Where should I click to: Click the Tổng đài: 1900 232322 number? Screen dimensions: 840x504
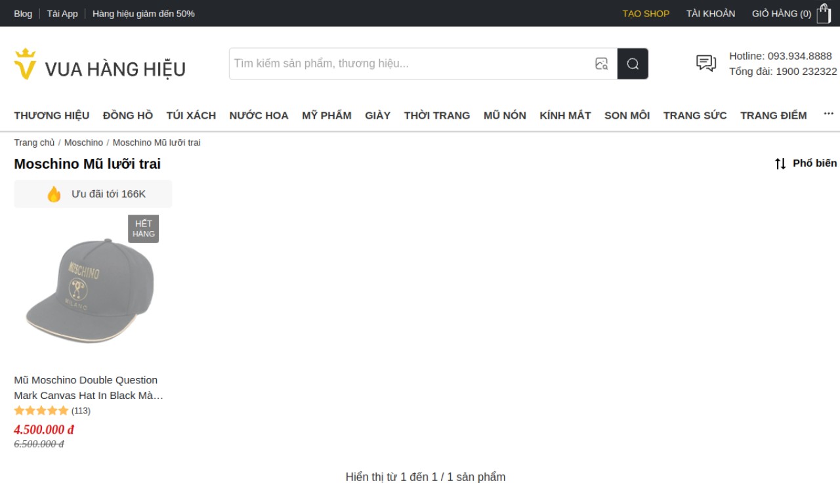[783, 71]
